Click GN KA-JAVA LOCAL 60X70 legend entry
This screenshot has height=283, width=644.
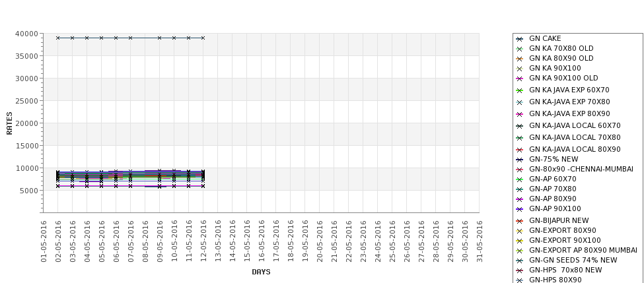tap(575, 125)
